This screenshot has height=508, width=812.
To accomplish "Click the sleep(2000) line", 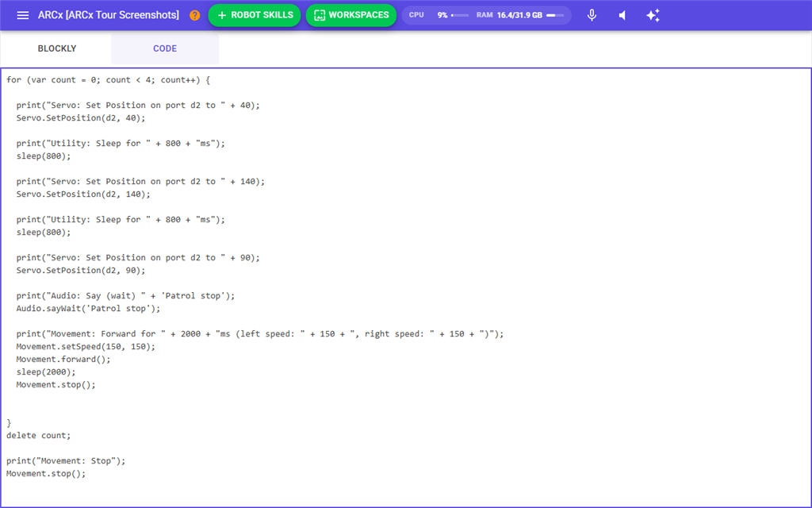I will pyautogui.click(x=45, y=372).
